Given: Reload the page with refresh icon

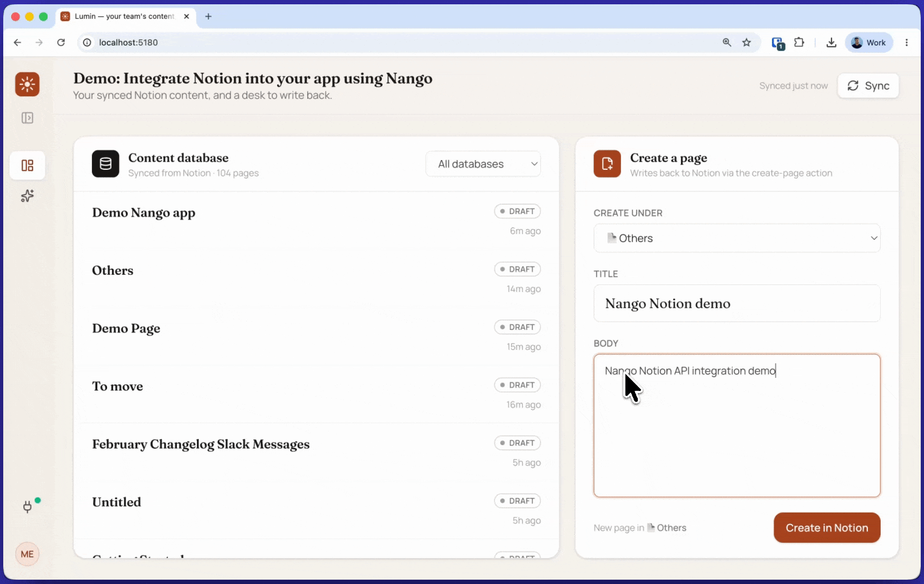Looking at the screenshot, I should tap(61, 43).
